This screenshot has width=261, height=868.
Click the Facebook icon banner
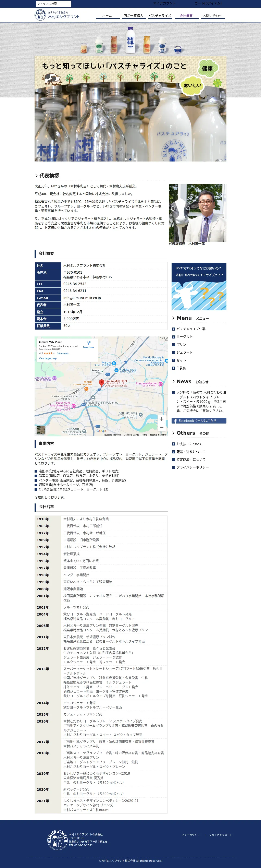point(199,421)
